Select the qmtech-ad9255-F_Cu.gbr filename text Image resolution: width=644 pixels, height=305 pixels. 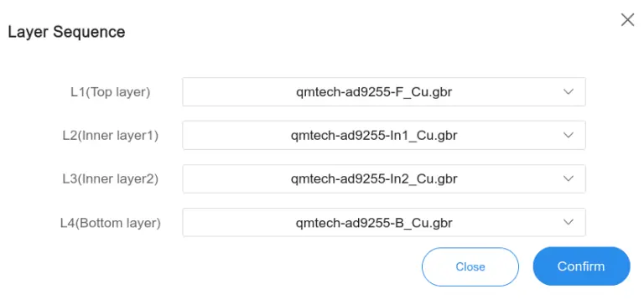[x=374, y=92]
